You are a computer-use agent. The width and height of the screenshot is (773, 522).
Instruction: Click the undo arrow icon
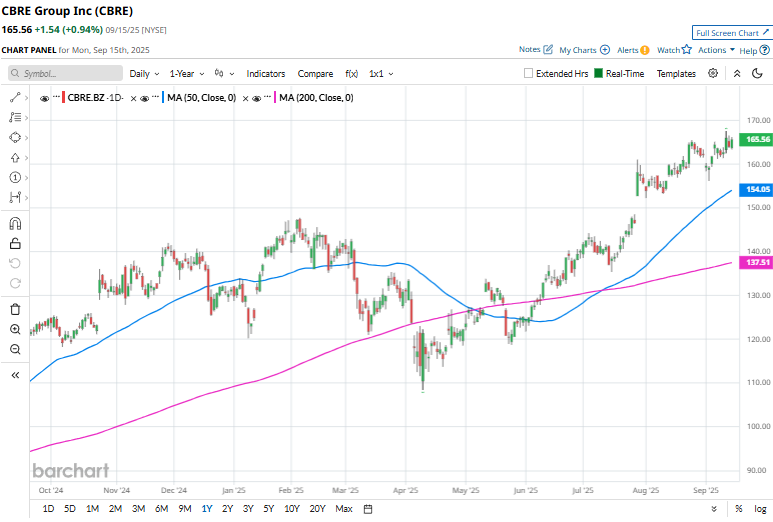15,263
